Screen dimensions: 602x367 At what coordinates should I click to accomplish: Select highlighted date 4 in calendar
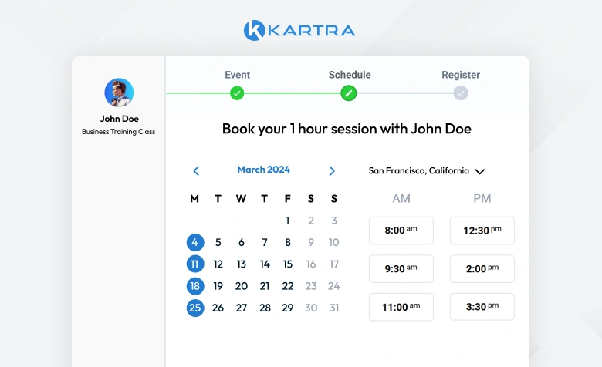[195, 242]
